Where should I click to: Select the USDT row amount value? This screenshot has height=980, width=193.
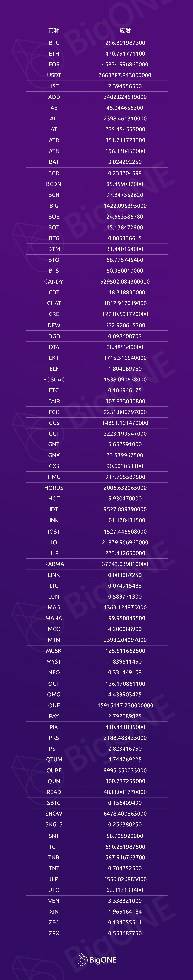click(125, 75)
